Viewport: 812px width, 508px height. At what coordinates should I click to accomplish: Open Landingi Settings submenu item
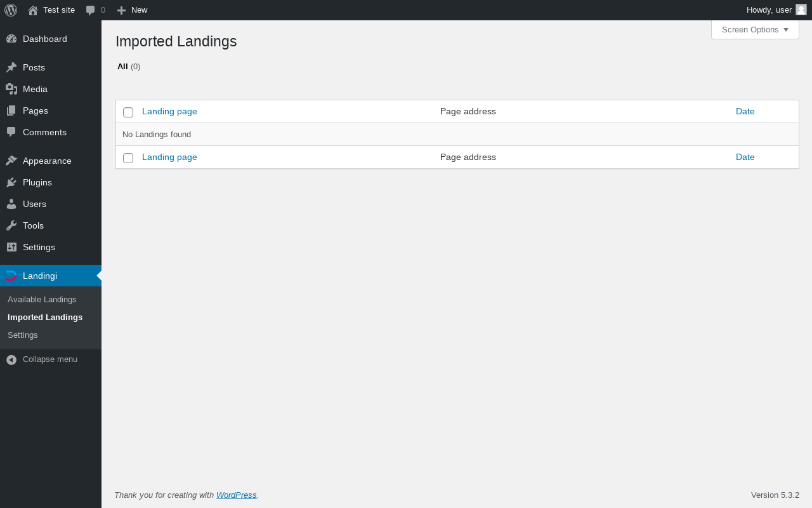coord(23,335)
